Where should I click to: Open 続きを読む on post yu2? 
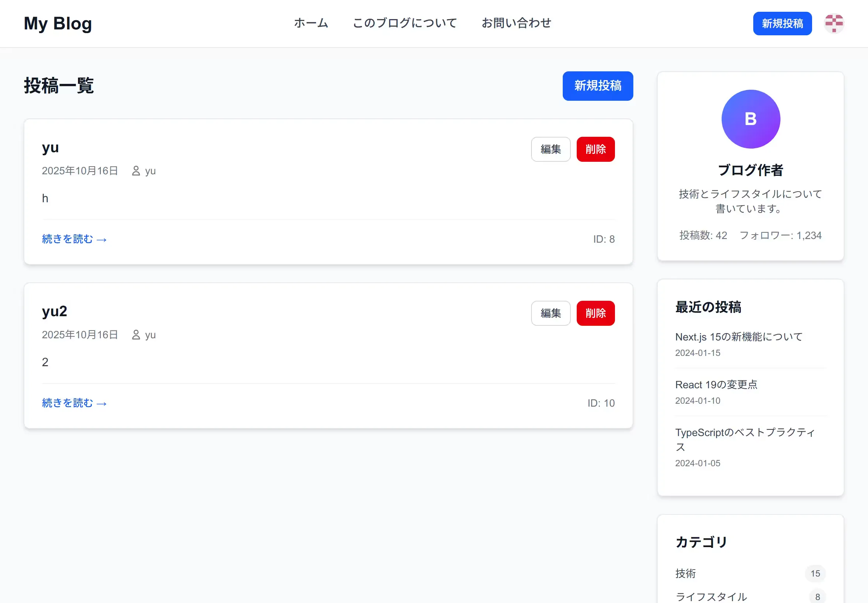coord(74,403)
